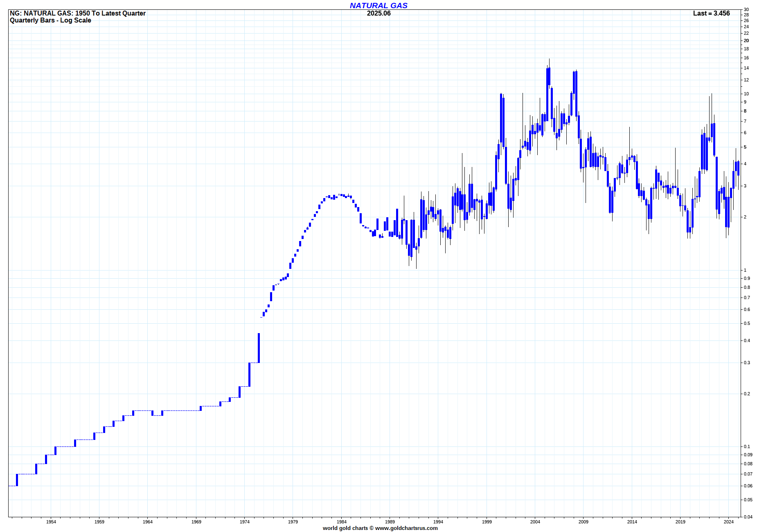Click the 2004 x-axis label
Screen dimensions: 757x532
point(535,522)
